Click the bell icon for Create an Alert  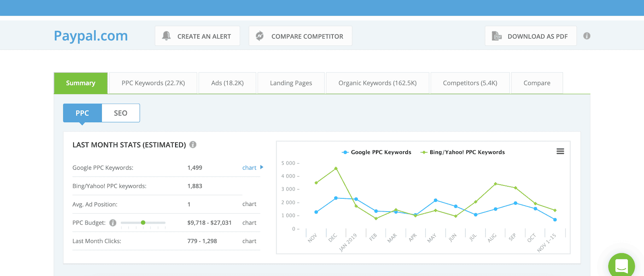[x=166, y=36]
